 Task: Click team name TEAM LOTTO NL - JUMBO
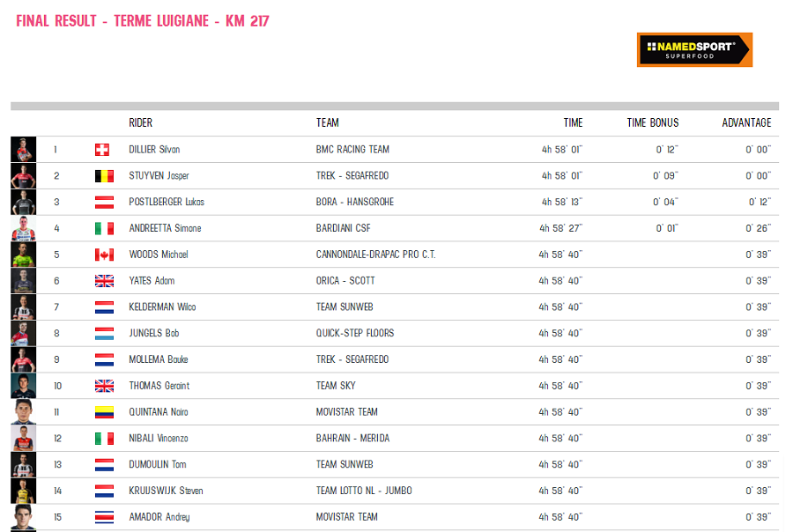364,491
